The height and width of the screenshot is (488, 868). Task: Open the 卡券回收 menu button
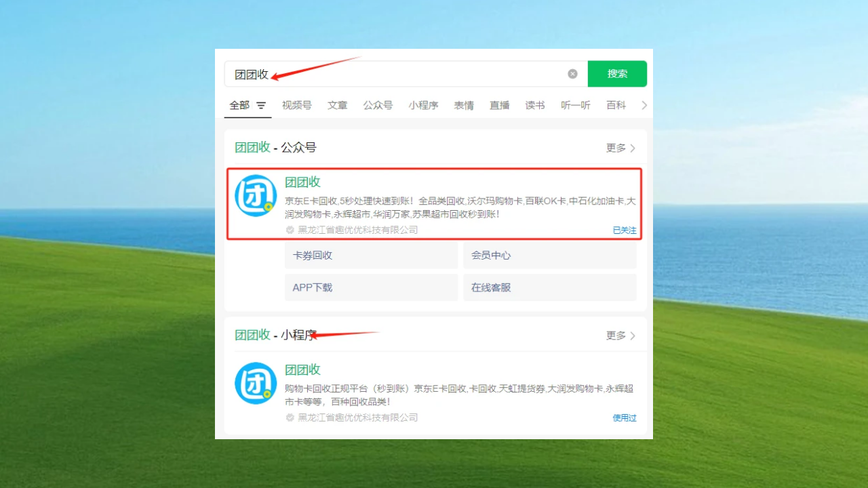(372, 256)
